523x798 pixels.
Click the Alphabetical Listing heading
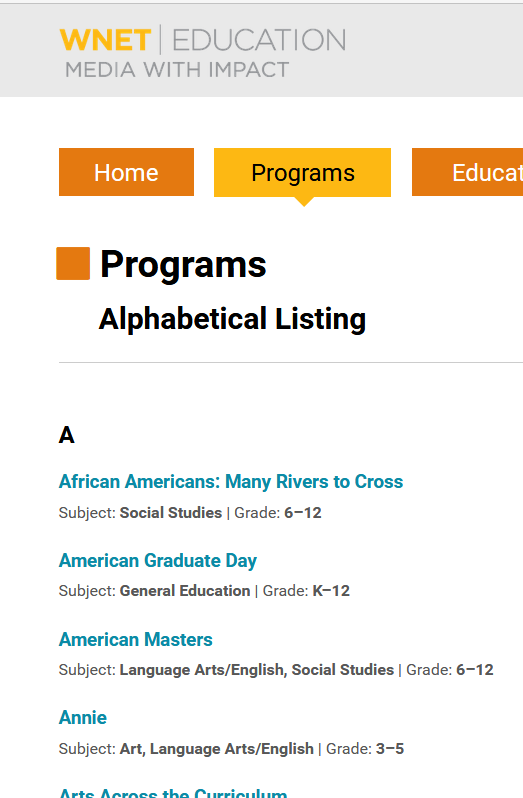(233, 319)
